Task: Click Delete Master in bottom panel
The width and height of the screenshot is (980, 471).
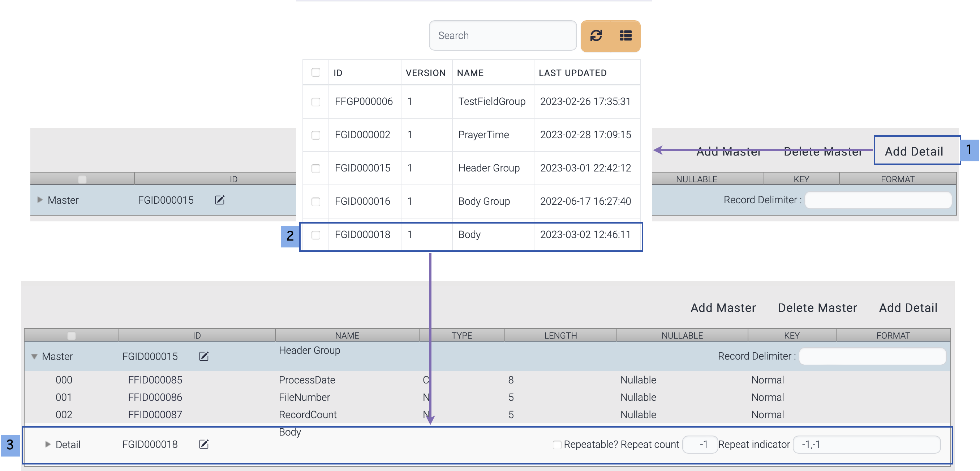Action: tap(817, 307)
